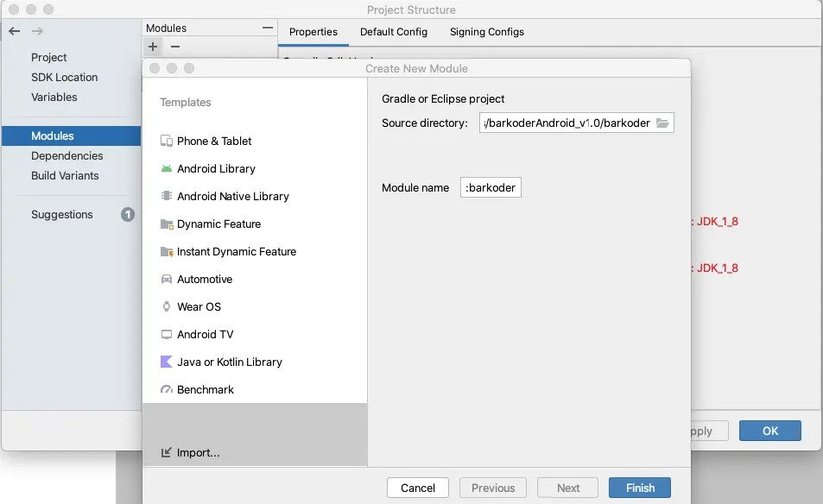Click Finish to create the barkoder module
Image resolution: width=823 pixels, height=504 pixels.
tap(639, 488)
